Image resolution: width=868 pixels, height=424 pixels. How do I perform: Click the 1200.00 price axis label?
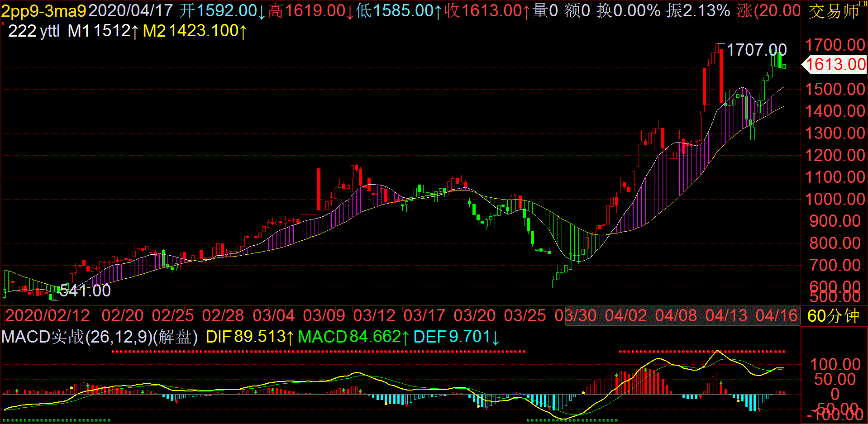click(x=835, y=155)
